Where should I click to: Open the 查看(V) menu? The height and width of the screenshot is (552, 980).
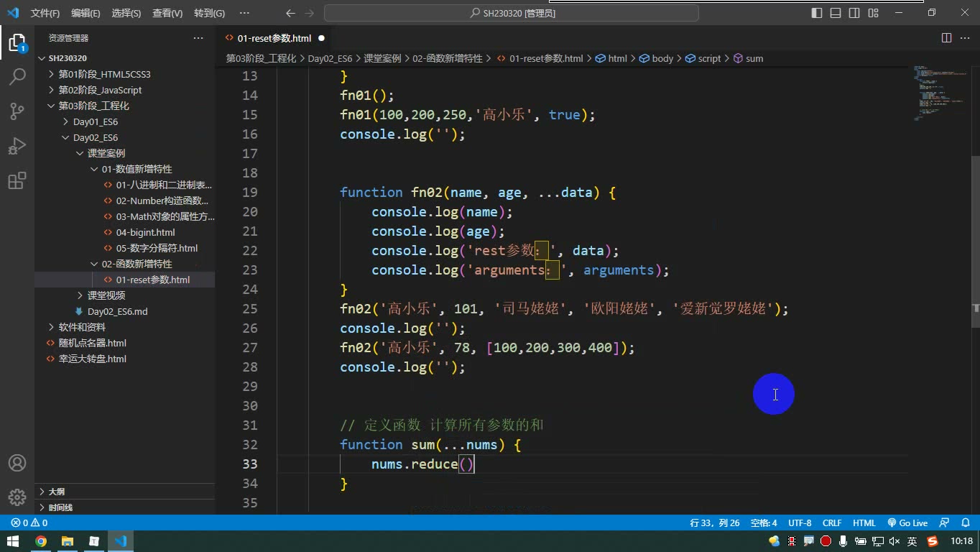coord(167,13)
